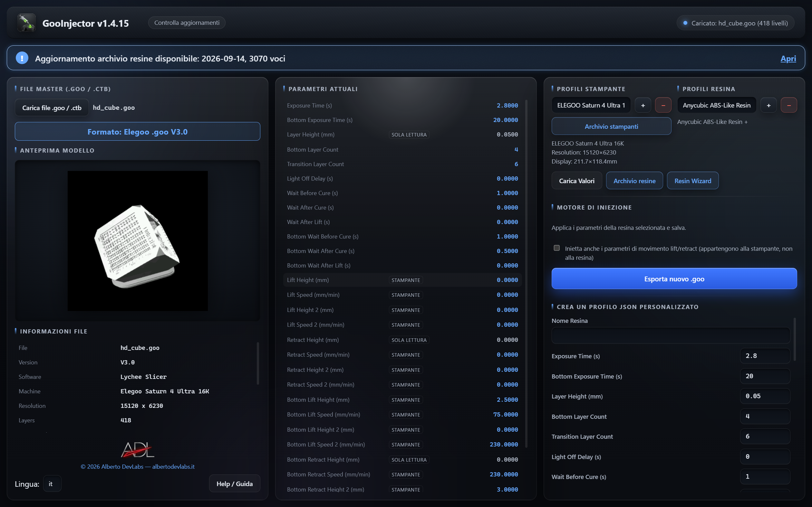812x507 pixels.
Task: Click the ADL logo image
Action: tap(138, 449)
